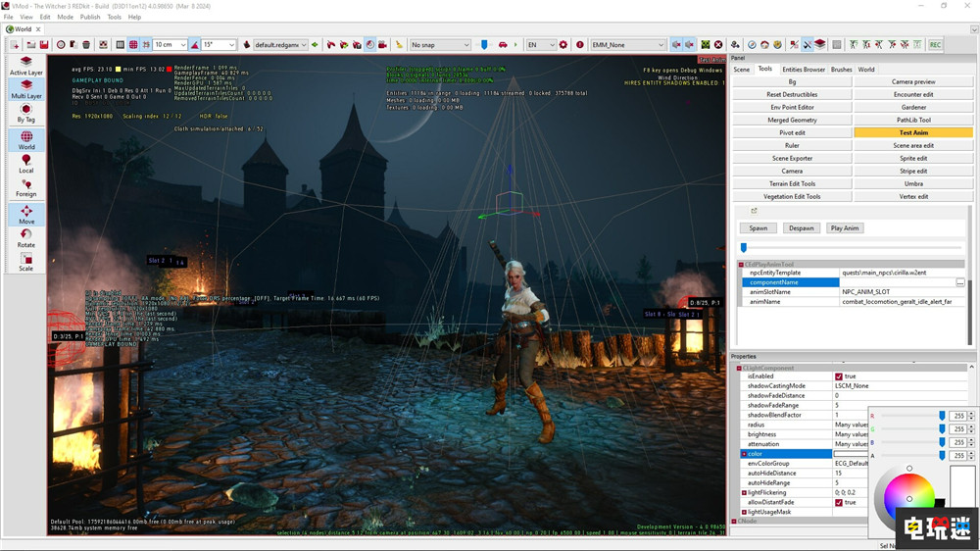The width and height of the screenshot is (980, 551).
Task: Click the red layers stack toolbar icon
Action: [x=820, y=44]
